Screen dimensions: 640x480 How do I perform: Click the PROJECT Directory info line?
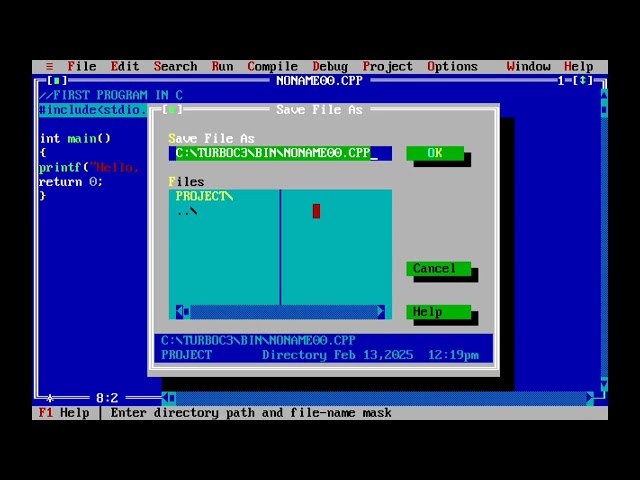tap(320, 355)
